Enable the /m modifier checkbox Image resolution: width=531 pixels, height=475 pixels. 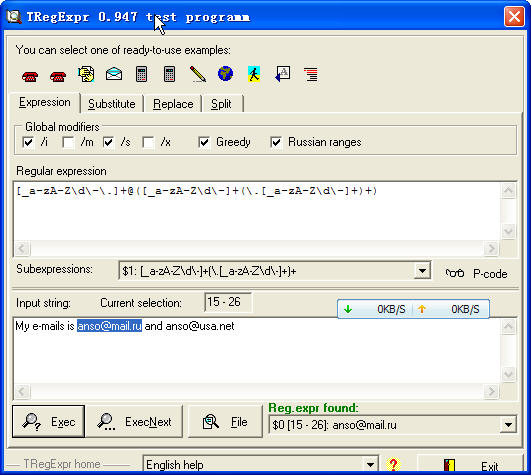coord(68,142)
